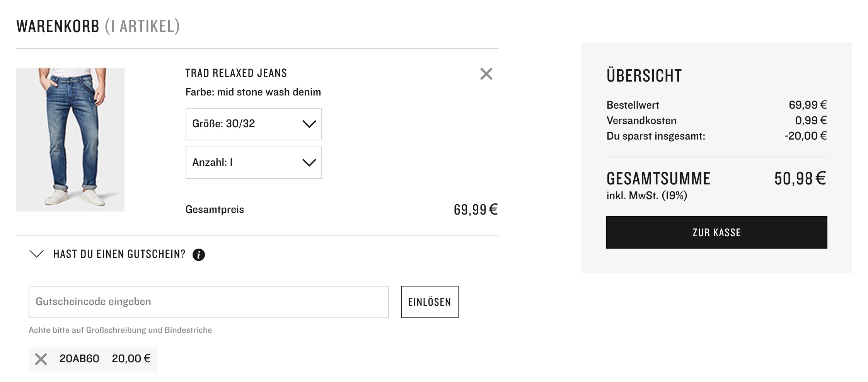Screen dimensions: 868x382
Task: Click the Hast du einen Gutschein heading
Action: [119, 254]
